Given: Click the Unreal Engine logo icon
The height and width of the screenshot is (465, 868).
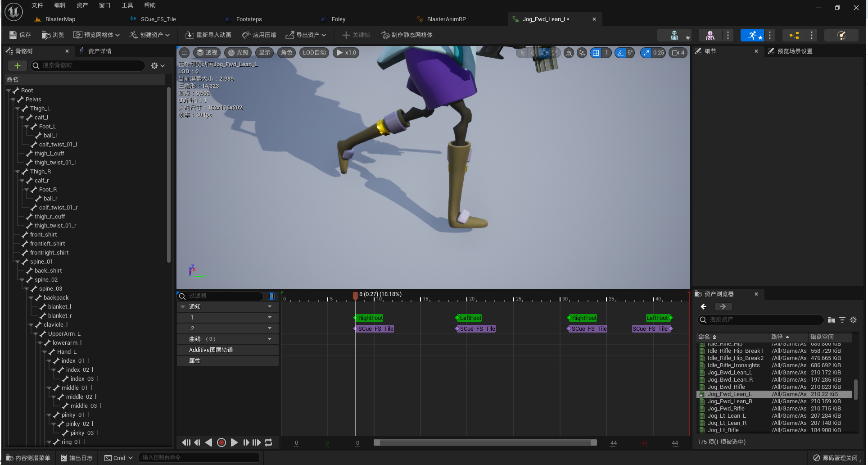Looking at the screenshot, I should click(14, 12).
